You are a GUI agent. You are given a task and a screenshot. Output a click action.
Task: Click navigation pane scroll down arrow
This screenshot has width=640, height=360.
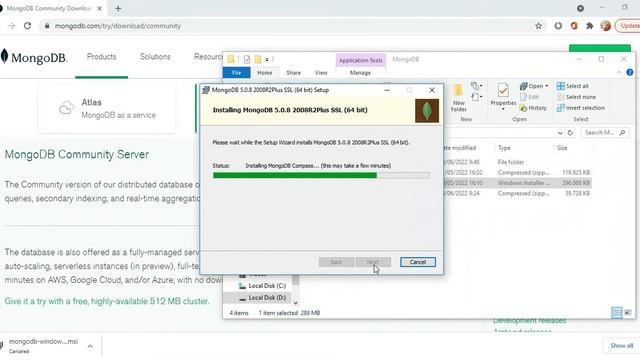pyautogui.click(x=296, y=303)
